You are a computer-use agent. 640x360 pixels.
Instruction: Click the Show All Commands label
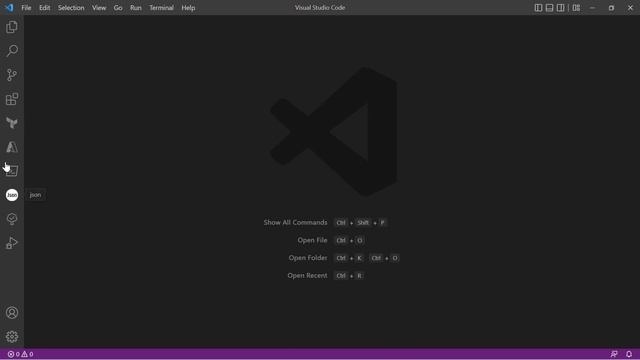(295, 222)
